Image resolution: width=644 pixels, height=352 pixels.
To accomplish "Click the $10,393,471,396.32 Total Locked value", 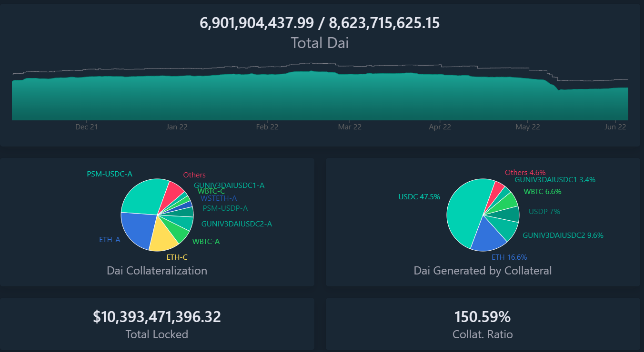I will [x=157, y=317].
